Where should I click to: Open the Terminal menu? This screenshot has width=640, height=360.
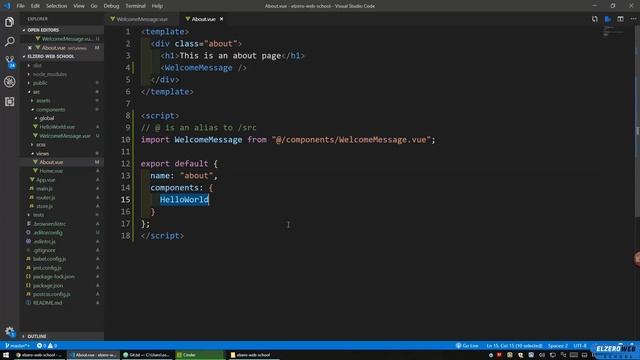tap(136, 6)
